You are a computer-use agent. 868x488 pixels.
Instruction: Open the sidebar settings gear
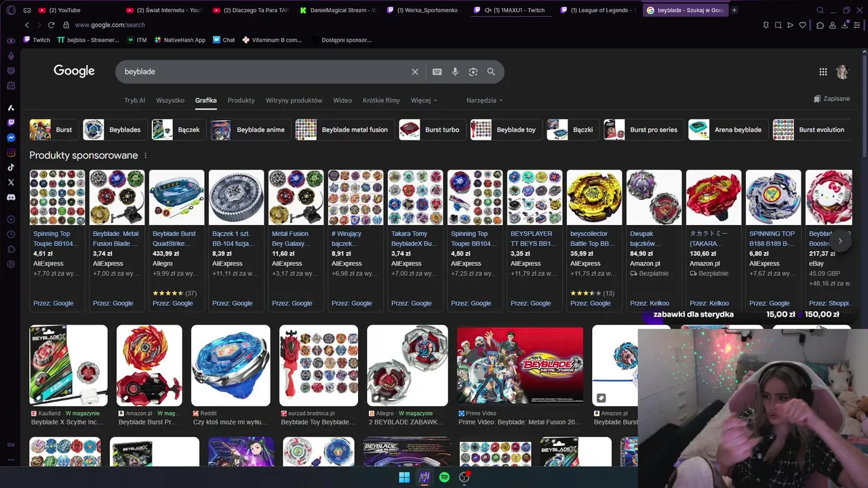click(x=11, y=264)
